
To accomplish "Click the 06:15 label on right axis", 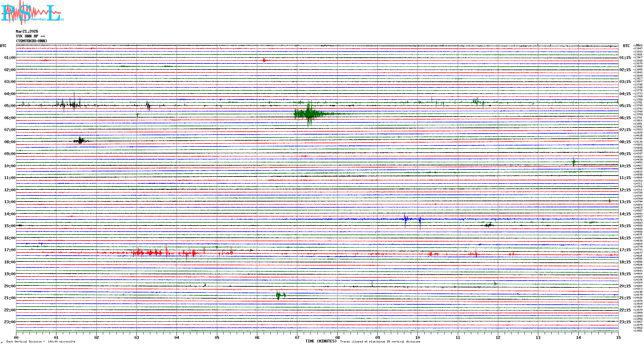I will 625,118.
